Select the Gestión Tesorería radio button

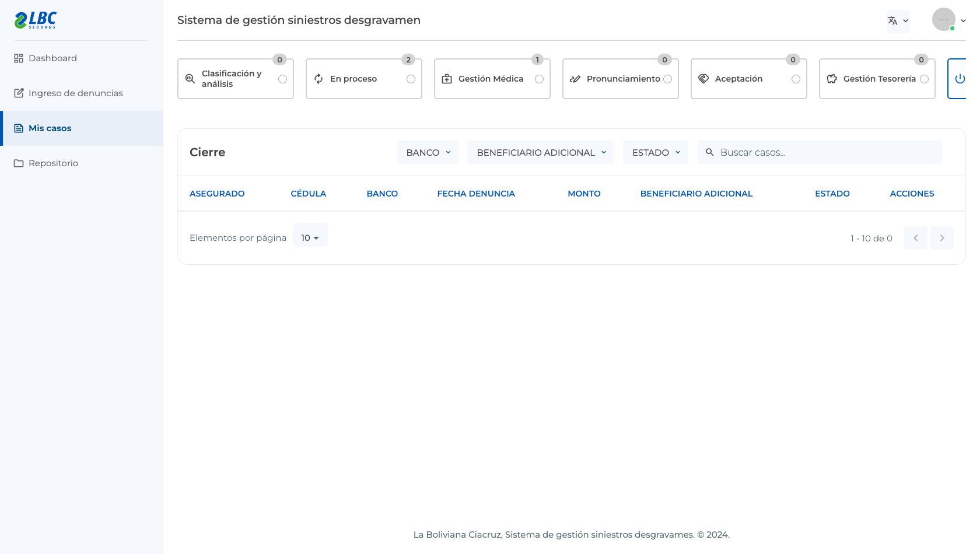pos(924,79)
